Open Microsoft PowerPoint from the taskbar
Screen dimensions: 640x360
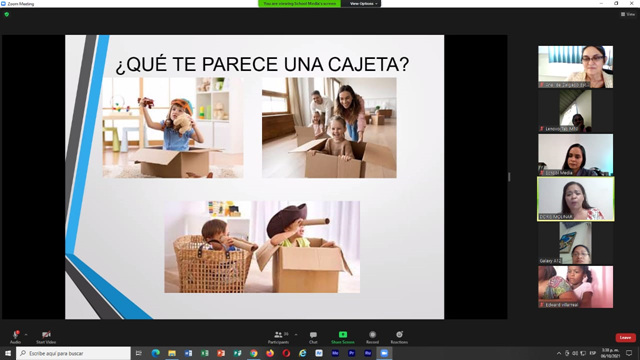221,353
